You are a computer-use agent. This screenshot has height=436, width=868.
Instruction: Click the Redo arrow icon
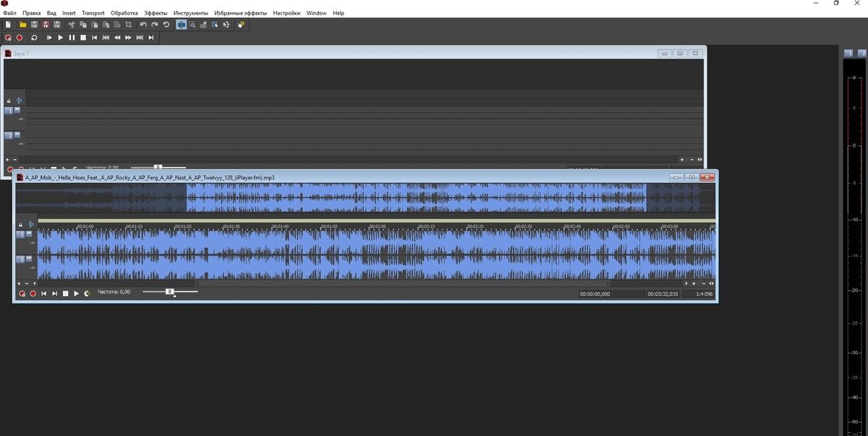click(155, 25)
